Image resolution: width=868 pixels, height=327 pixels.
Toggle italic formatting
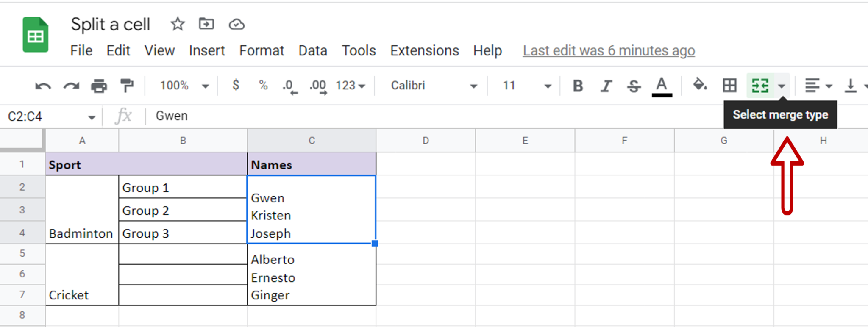(606, 86)
